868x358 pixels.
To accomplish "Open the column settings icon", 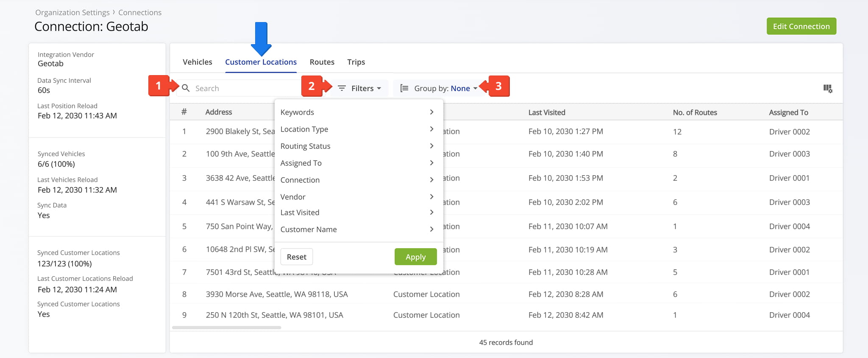I will coord(828,89).
